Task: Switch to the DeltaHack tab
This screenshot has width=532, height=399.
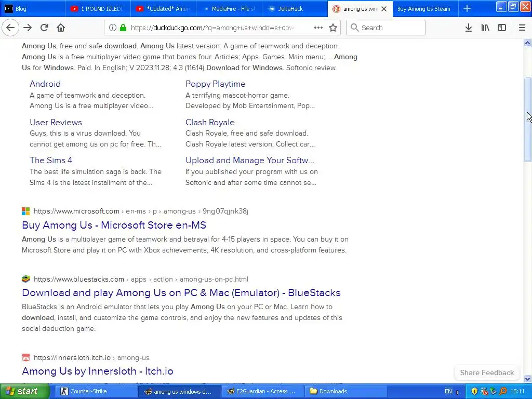Action: 295,9
